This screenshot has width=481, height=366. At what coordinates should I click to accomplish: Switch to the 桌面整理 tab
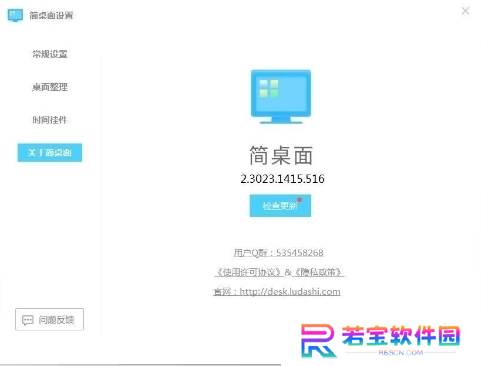(50, 87)
